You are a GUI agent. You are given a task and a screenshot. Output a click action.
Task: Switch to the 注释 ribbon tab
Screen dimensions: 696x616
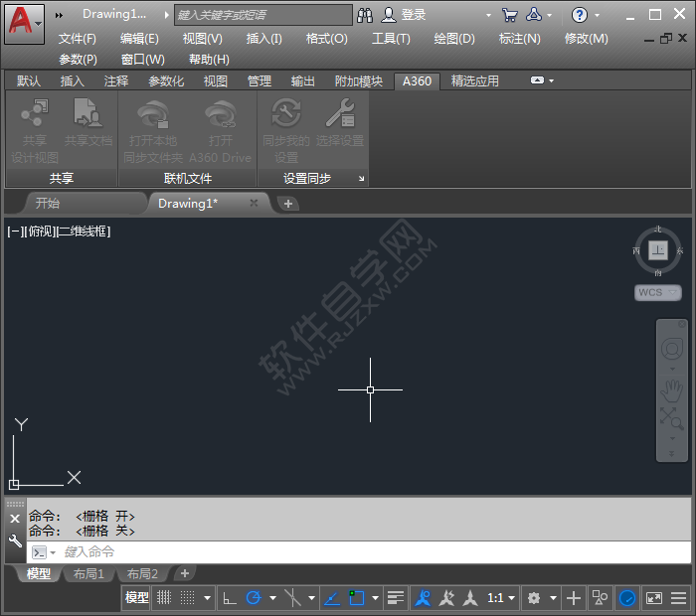point(116,81)
